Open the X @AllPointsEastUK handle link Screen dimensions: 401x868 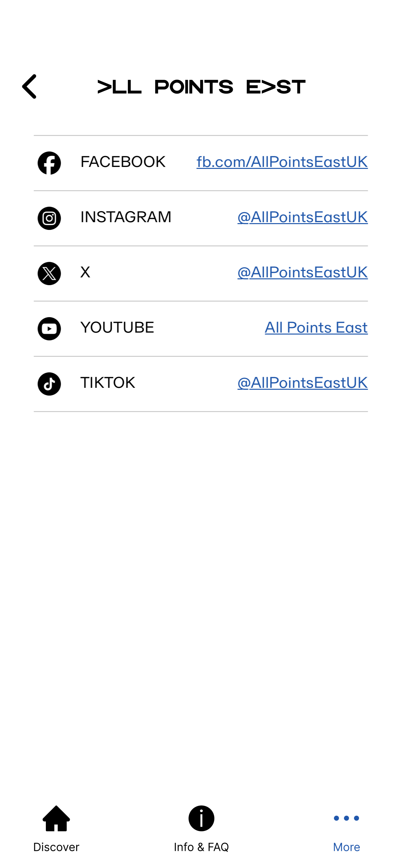pos(302,273)
